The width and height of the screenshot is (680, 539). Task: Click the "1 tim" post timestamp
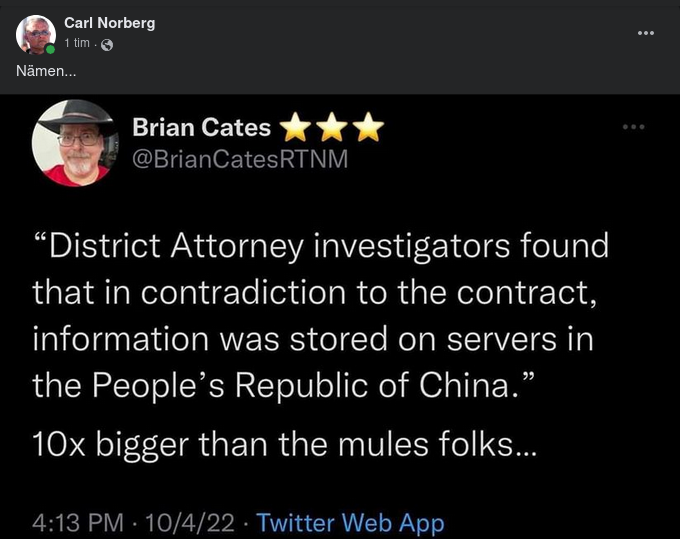79,45
